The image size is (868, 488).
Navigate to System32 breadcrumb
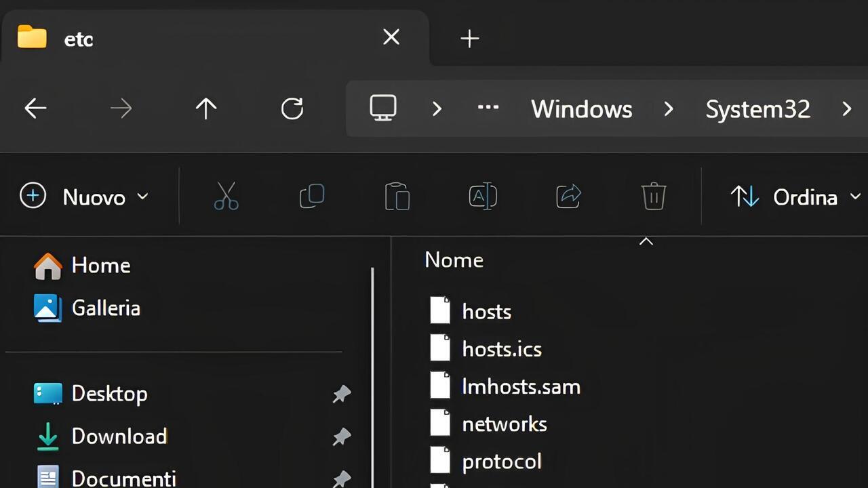click(758, 109)
